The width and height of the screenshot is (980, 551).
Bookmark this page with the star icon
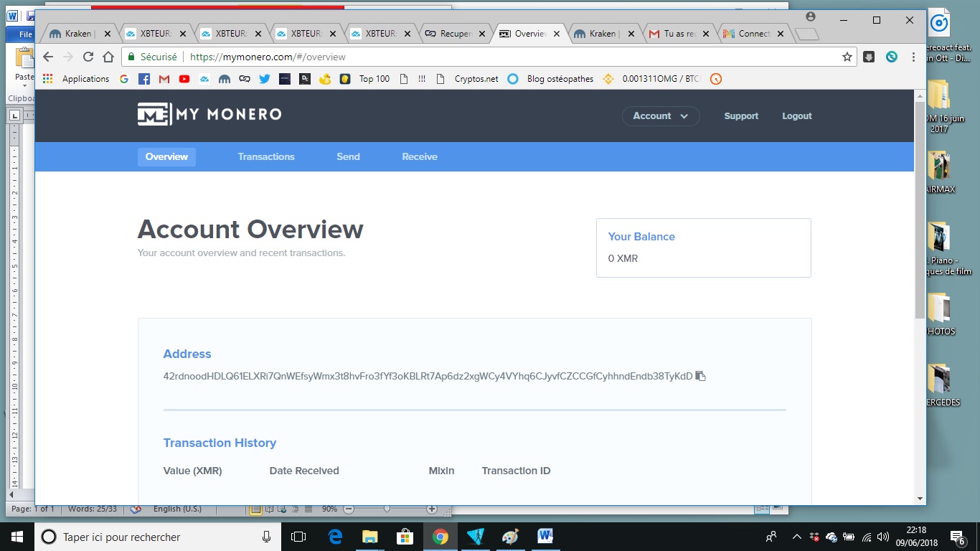(847, 57)
